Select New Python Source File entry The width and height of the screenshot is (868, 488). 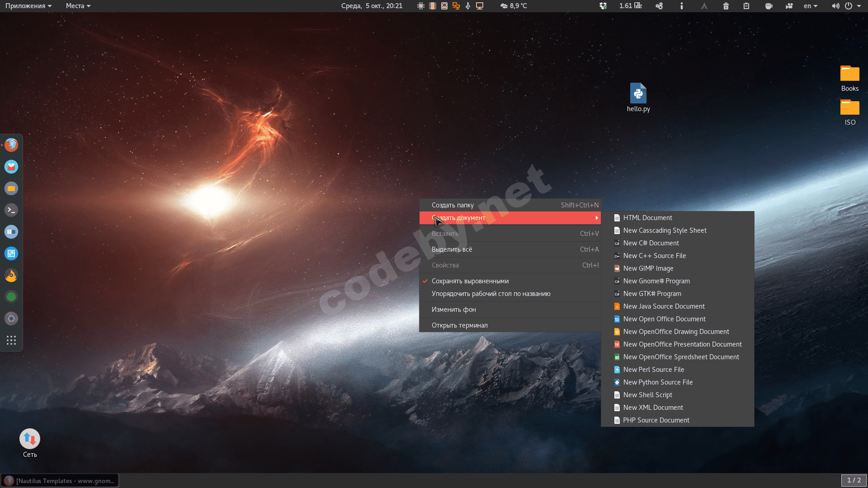[657, 382]
